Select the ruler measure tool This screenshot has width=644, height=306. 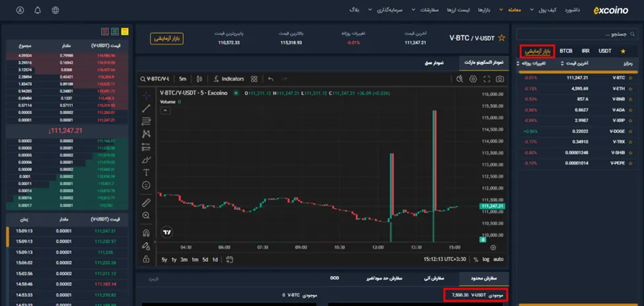click(146, 202)
